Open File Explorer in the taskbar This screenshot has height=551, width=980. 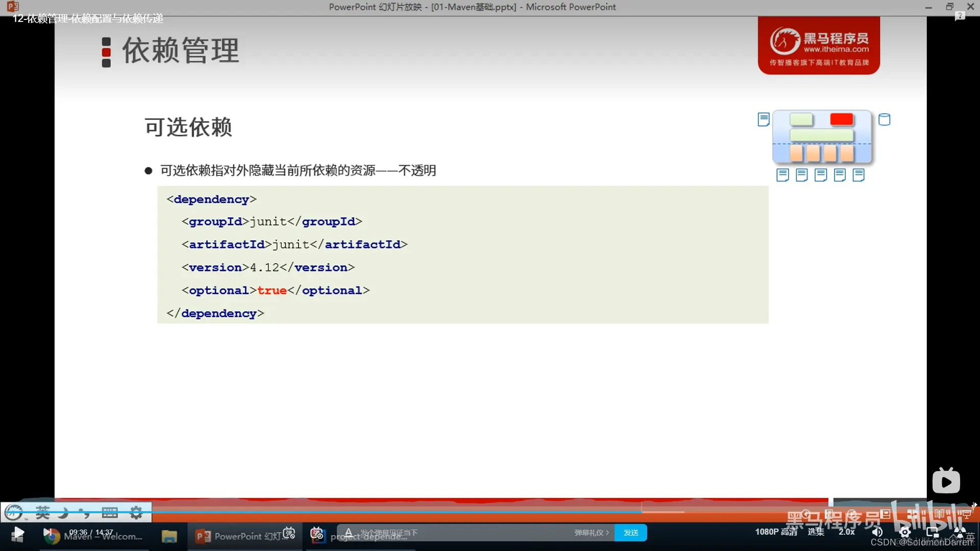pyautogui.click(x=169, y=536)
